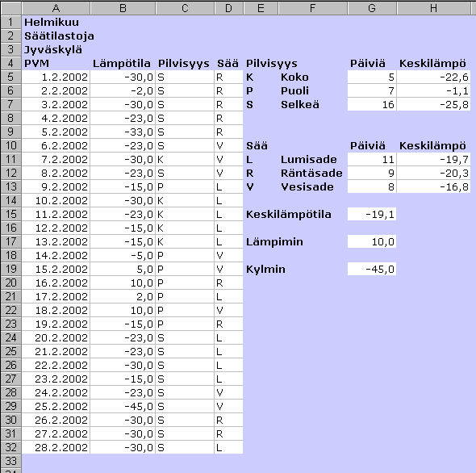Select date cell 28.2.2002
This screenshot has height=473, width=476.
pyautogui.click(x=56, y=447)
